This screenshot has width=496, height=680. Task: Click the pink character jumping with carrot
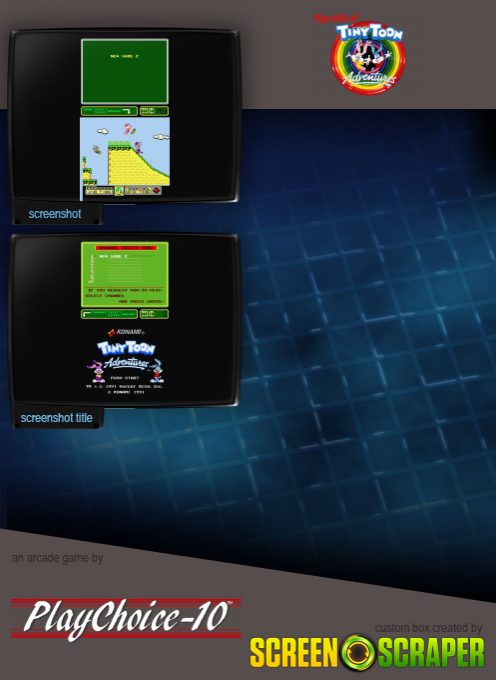[129, 128]
